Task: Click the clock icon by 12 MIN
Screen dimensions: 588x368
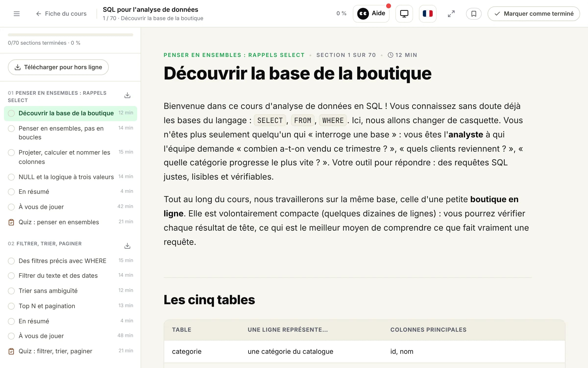Action: point(391,55)
